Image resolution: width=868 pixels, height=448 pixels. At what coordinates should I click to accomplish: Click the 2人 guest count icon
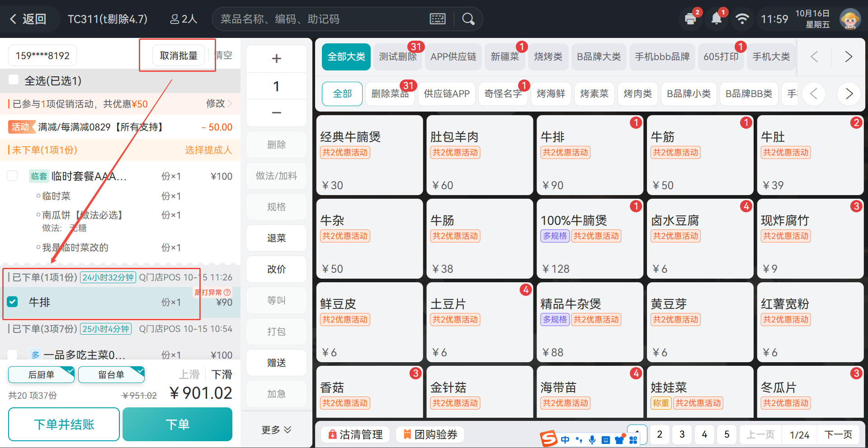(183, 19)
